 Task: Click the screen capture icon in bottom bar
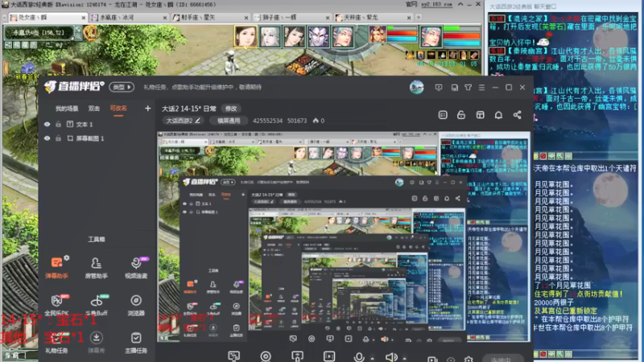click(233, 356)
